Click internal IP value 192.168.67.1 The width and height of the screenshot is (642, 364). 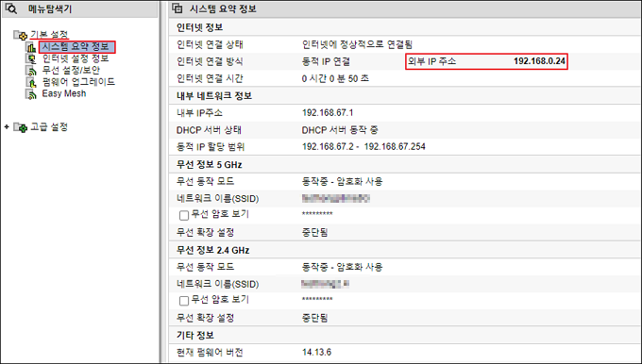coord(328,112)
